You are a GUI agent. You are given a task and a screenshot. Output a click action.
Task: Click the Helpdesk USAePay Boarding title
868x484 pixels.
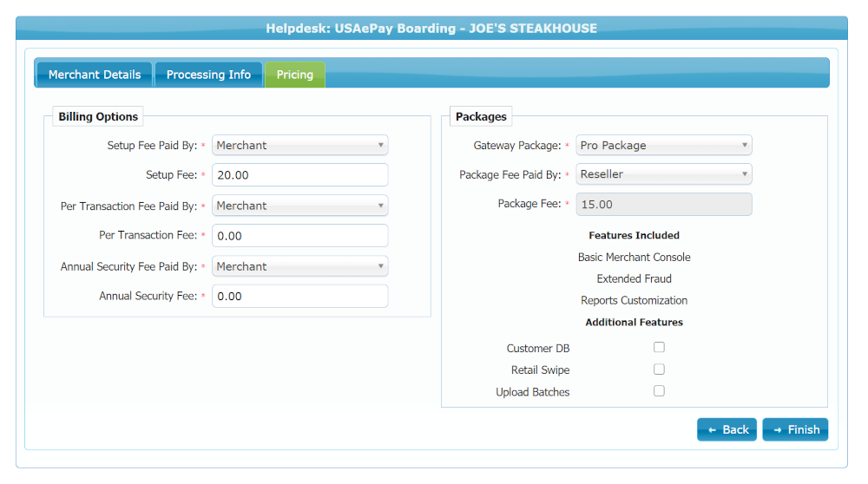tap(431, 29)
